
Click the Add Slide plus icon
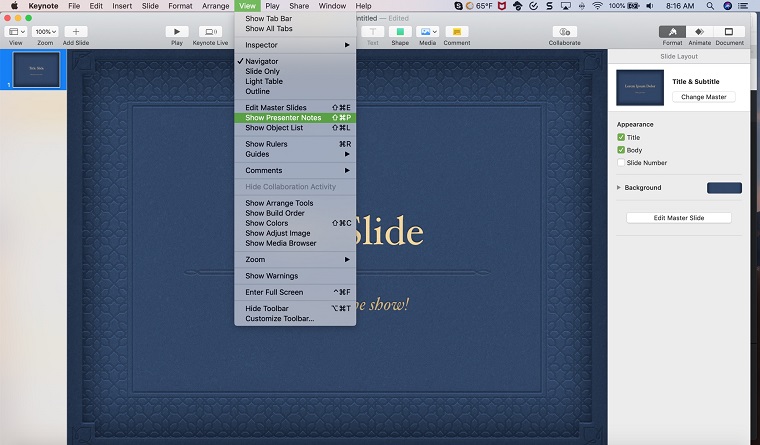75,32
